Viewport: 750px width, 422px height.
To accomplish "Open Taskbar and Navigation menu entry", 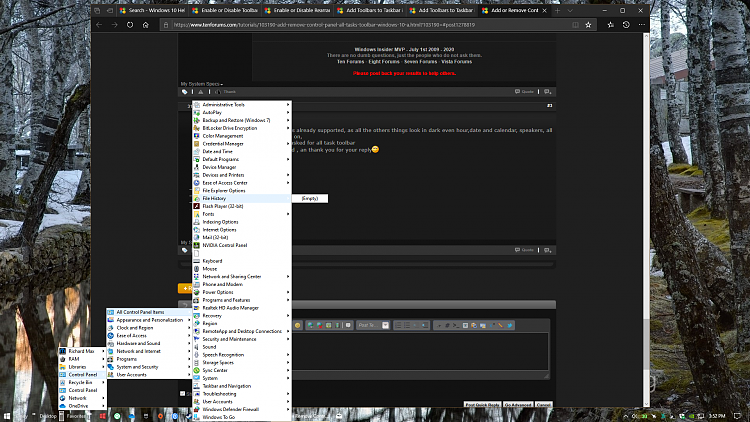I will [x=242, y=386].
